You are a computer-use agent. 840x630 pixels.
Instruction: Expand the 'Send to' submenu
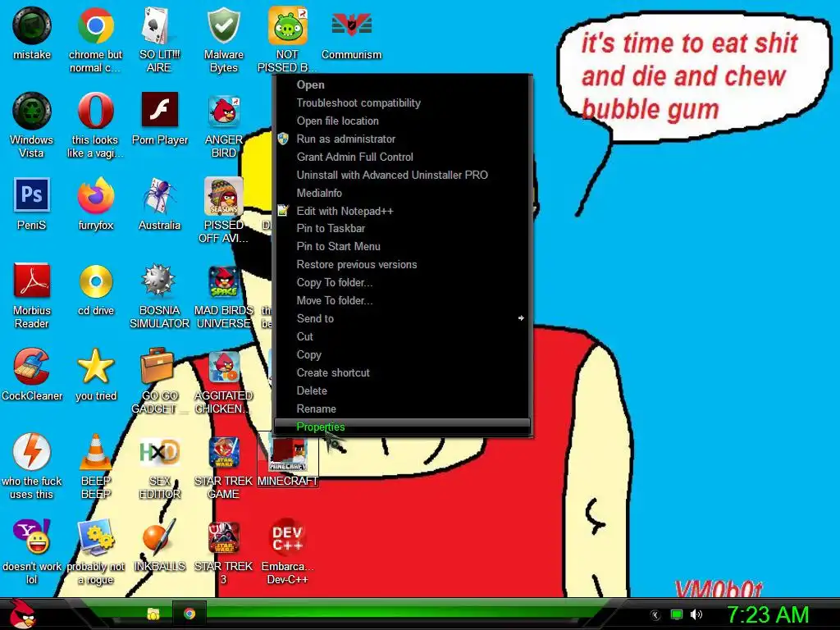point(402,318)
